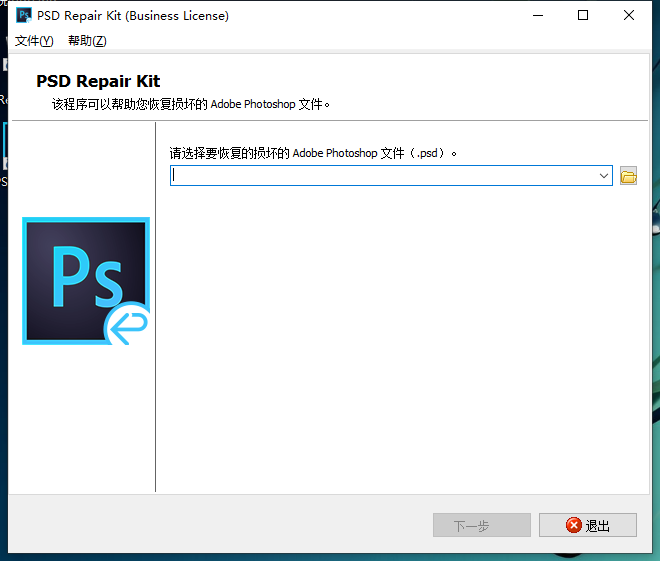Open the 帮助(Z) menu
660x561 pixels.
(x=87, y=41)
